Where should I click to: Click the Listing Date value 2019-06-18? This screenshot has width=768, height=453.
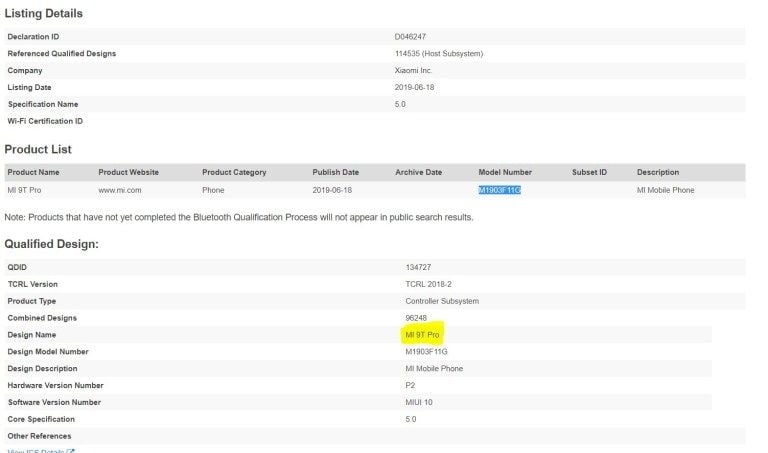click(x=414, y=87)
